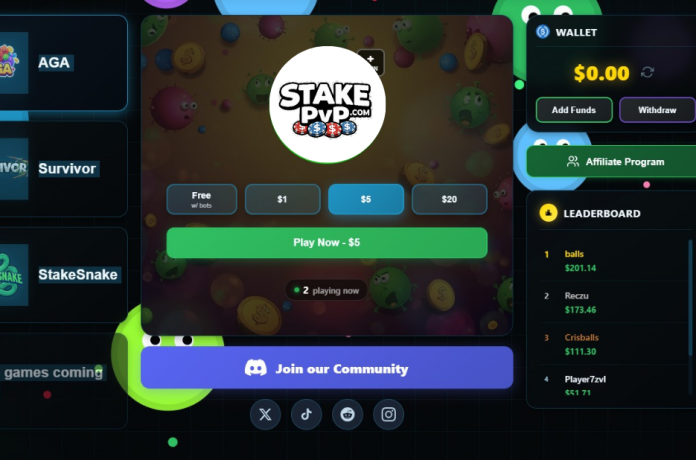
Task: Select the $1 stake option
Action: click(x=282, y=199)
